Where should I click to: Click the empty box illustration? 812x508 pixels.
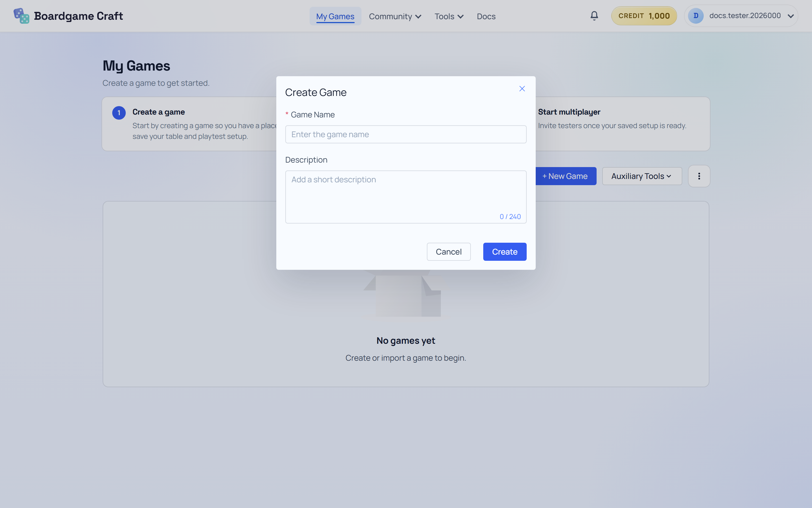402,293
